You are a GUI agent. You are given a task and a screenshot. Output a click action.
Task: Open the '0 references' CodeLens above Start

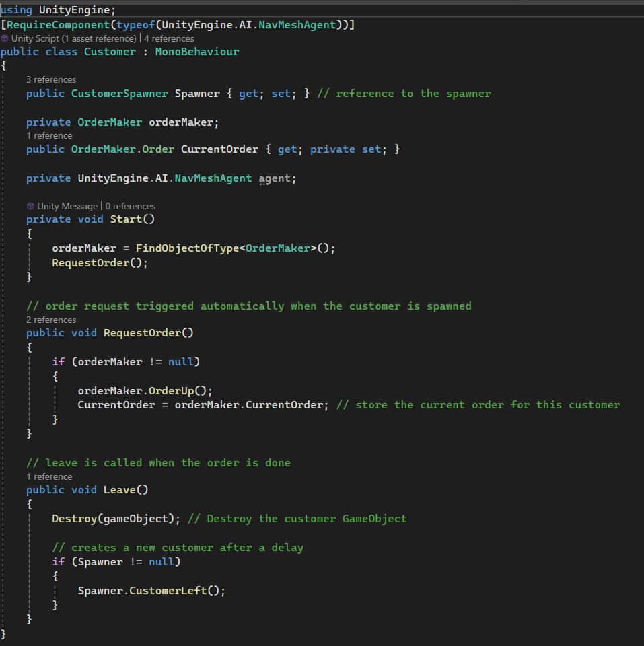pyautogui.click(x=130, y=206)
